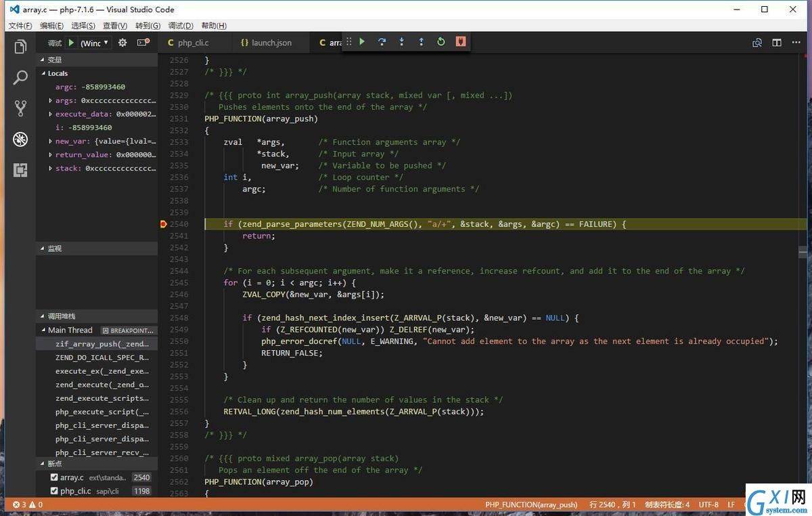Open the editor more actions menu
This screenshot has width=812, height=516.
tap(796, 43)
